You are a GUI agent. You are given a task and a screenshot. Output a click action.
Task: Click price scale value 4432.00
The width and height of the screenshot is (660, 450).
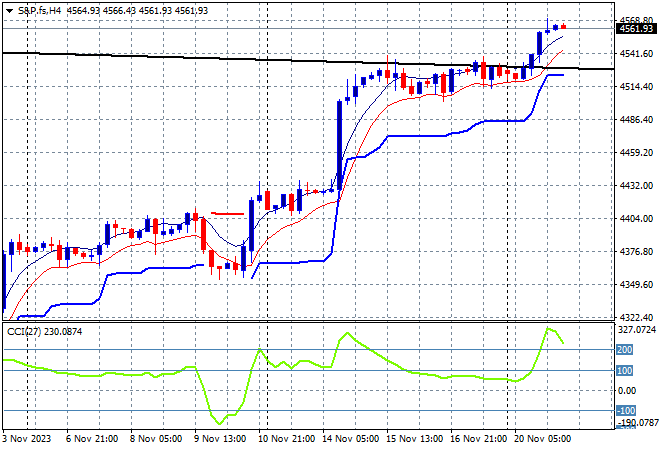[x=636, y=186]
